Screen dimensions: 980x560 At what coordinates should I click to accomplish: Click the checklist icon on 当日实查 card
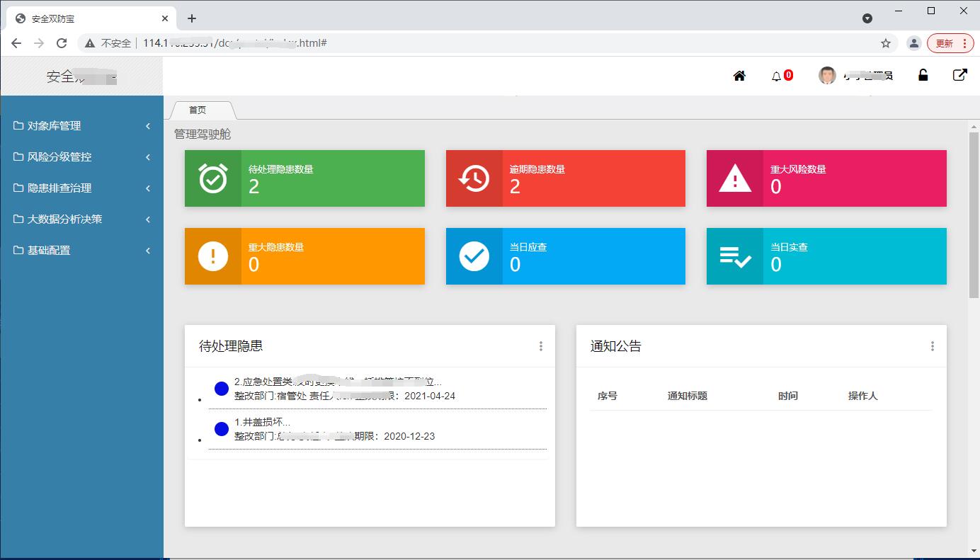734,256
